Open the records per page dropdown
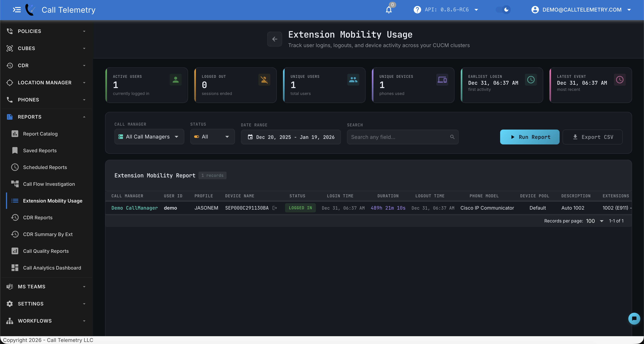The image size is (644, 344). (x=595, y=221)
